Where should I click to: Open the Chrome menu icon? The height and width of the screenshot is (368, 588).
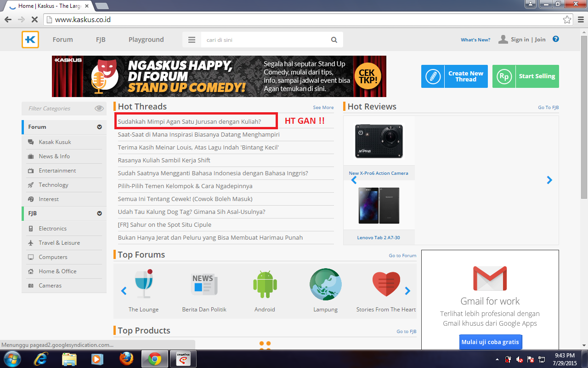pos(580,20)
